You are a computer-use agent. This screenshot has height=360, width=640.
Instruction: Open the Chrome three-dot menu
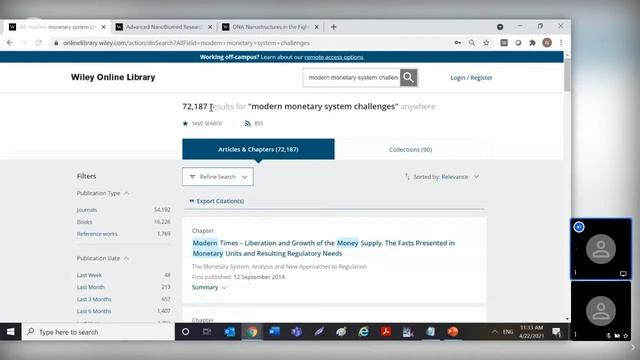[x=561, y=43]
